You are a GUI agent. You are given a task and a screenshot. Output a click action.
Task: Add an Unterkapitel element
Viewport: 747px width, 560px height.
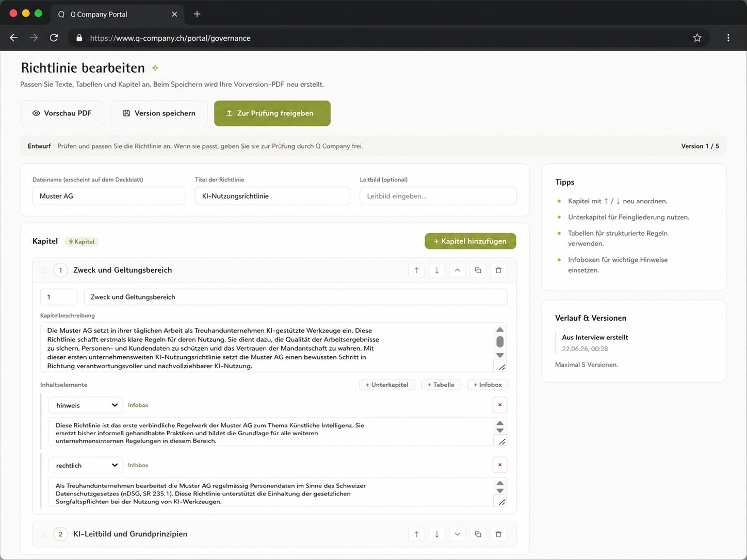click(x=387, y=385)
